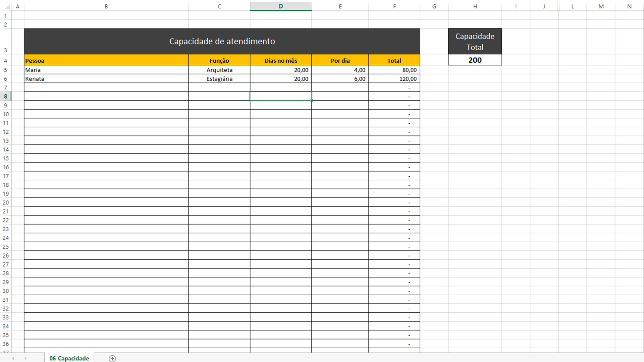The image size is (644, 362).
Task: Click the fill handle of cell D8
Action: coord(312,101)
